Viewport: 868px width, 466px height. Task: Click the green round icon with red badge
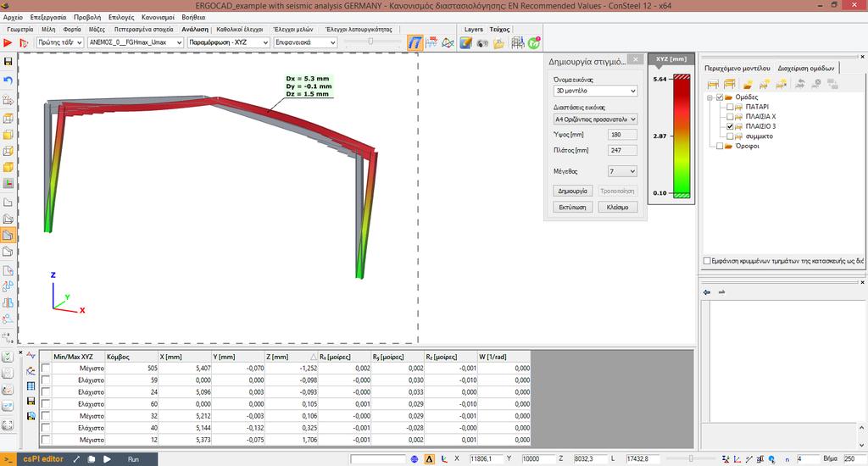534,42
